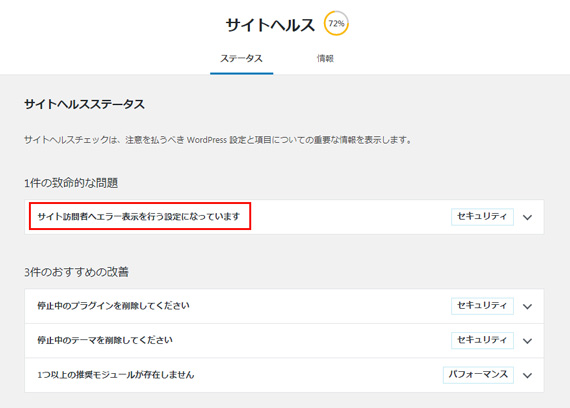This screenshot has width=570, height=408.
Task: Click セキュリティ badge on theme removal row
Action: point(482,340)
